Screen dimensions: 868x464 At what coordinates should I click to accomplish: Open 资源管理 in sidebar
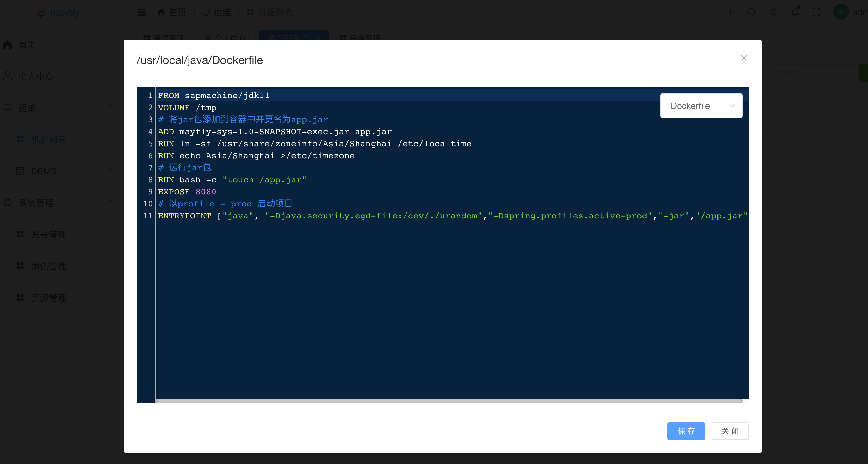[x=48, y=298]
